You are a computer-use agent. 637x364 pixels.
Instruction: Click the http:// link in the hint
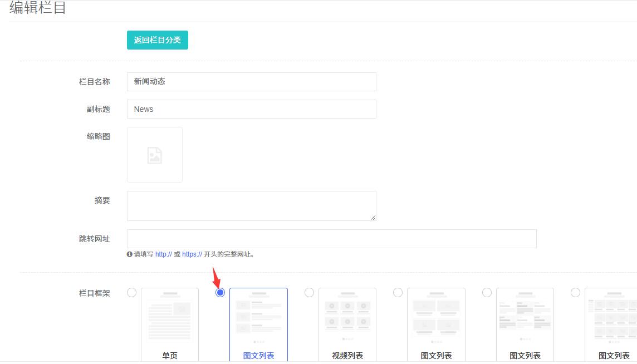pyautogui.click(x=163, y=254)
